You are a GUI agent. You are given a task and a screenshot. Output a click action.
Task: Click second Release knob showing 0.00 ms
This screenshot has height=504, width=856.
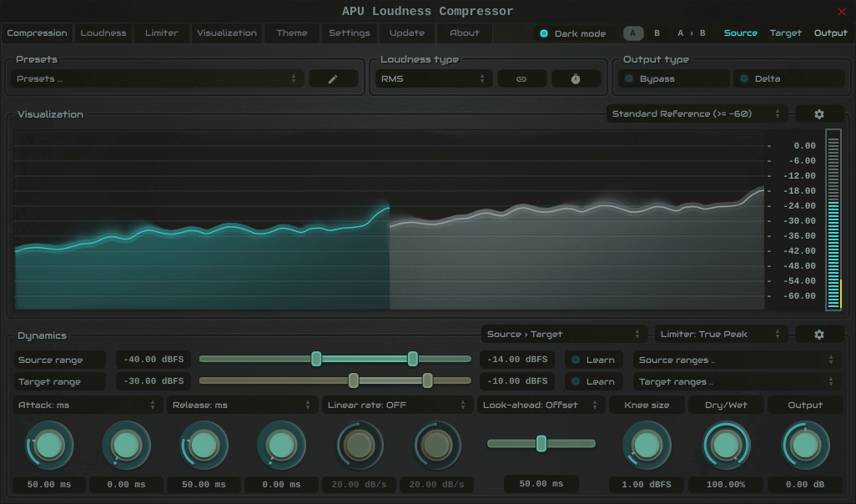pos(281,446)
